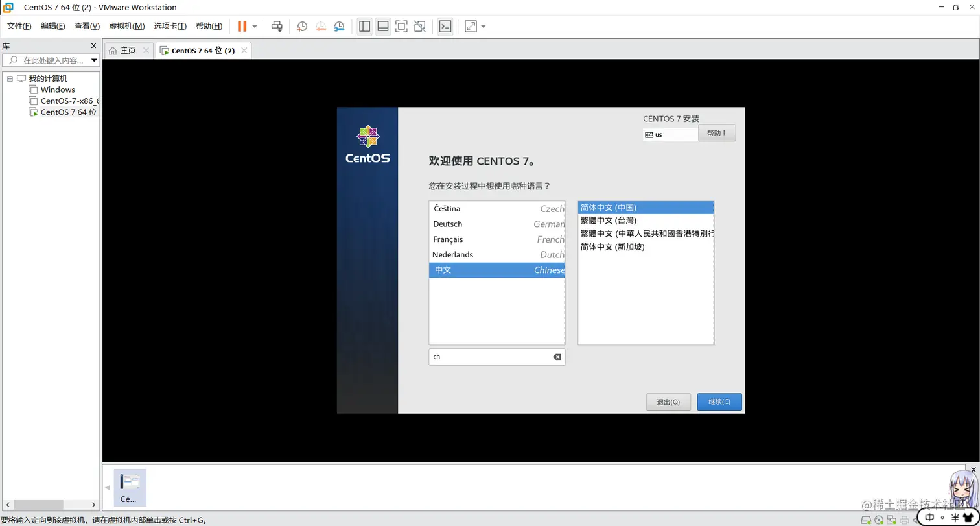The height and width of the screenshot is (526, 980).
Task: Clear the language search field
Action: click(x=557, y=357)
